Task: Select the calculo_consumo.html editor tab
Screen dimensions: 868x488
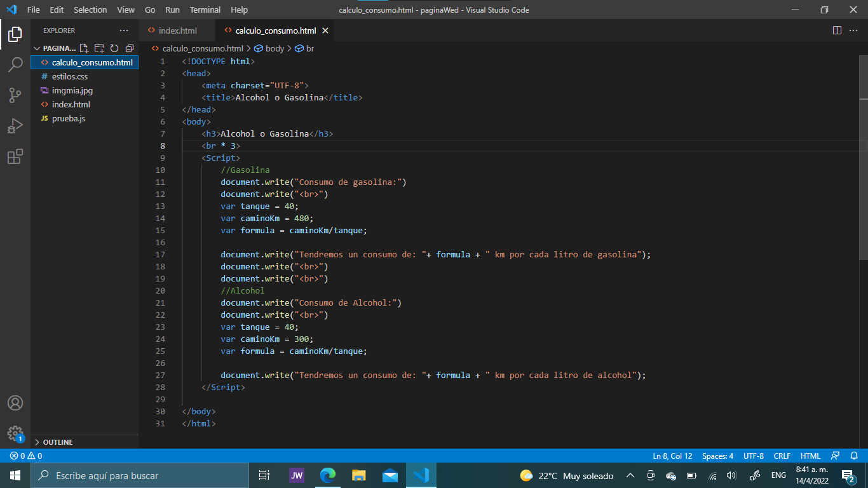Action: pyautogui.click(x=276, y=30)
